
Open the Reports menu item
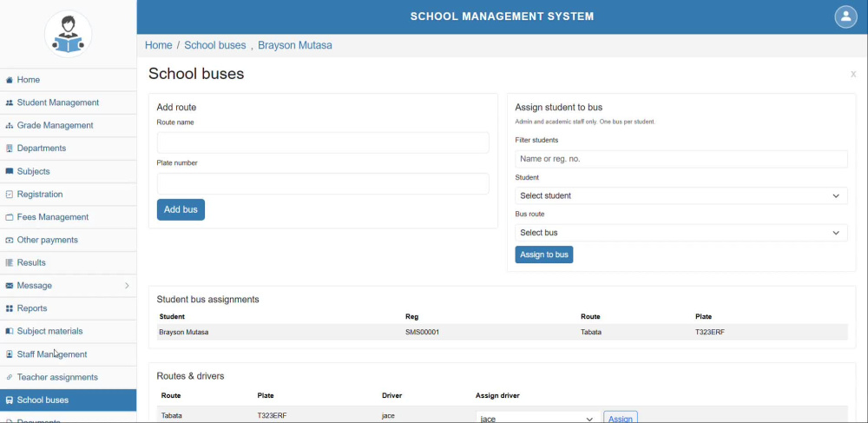click(x=68, y=308)
